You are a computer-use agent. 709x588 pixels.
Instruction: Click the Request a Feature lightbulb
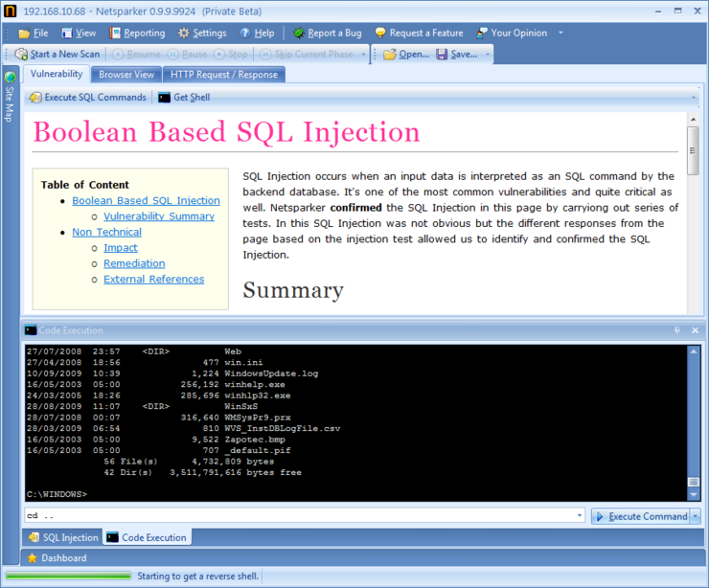[x=380, y=33]
